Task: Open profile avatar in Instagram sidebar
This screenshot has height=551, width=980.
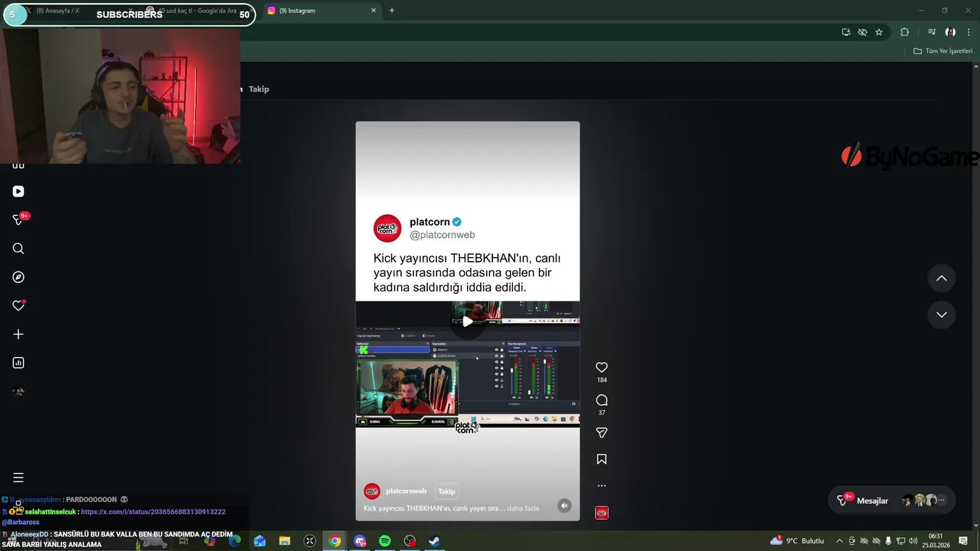Action: [x=18, y=392]
